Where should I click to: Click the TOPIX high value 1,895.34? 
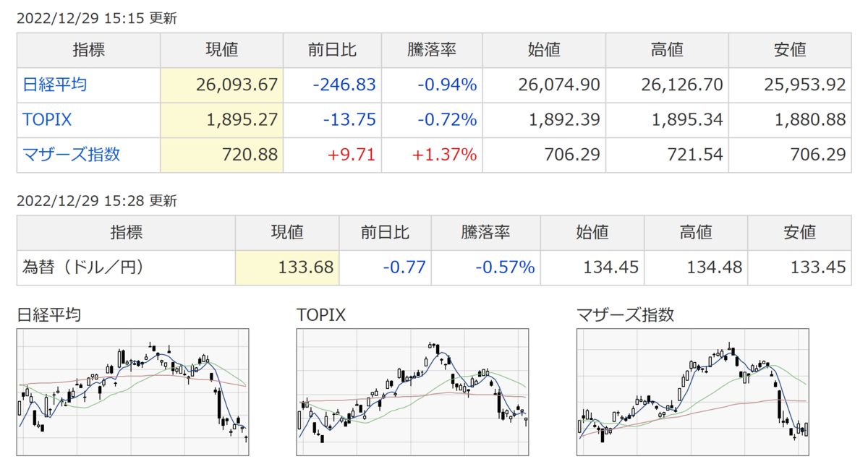[x=687, y=119]
